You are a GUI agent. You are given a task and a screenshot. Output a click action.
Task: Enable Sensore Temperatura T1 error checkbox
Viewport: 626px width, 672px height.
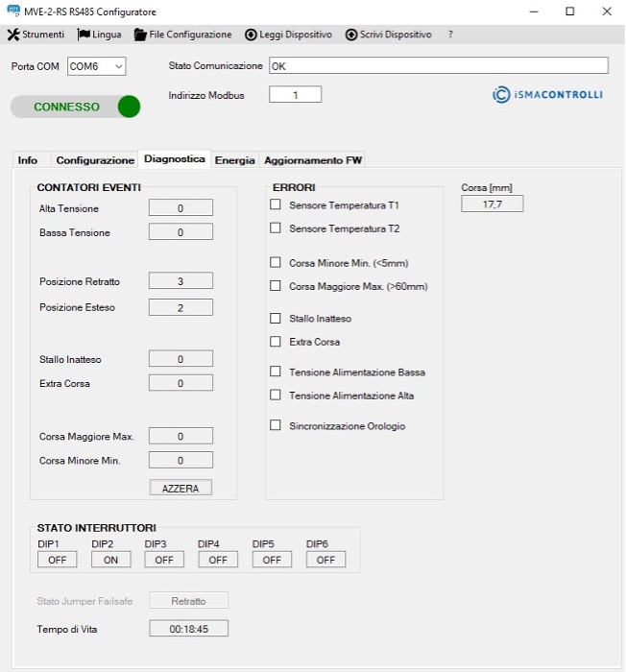276,205
